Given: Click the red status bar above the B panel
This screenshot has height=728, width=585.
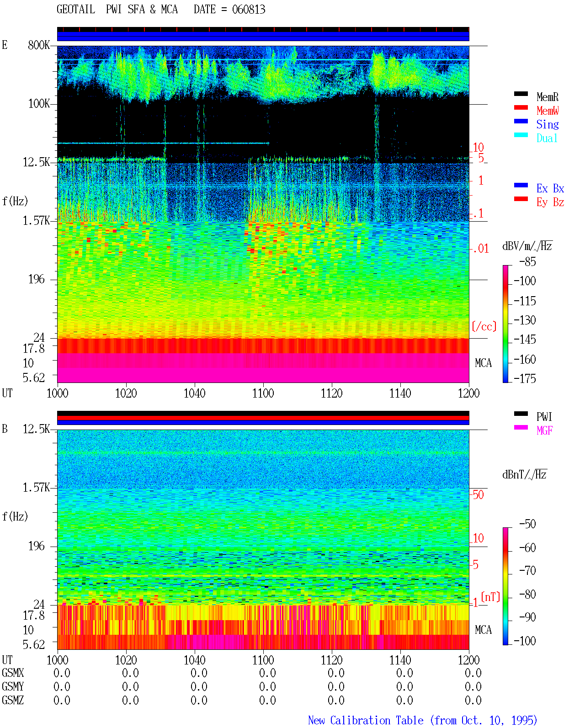Looking at the screenshot, I should [x=263, y=418].
